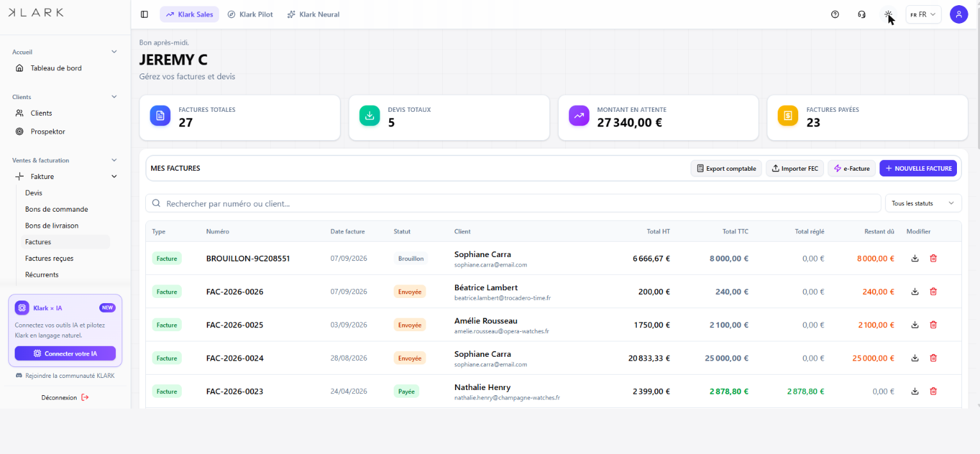The width and height of the screenshot is (980, 454).
Task: Open the help question mark icon
Action: coord(835,15)
